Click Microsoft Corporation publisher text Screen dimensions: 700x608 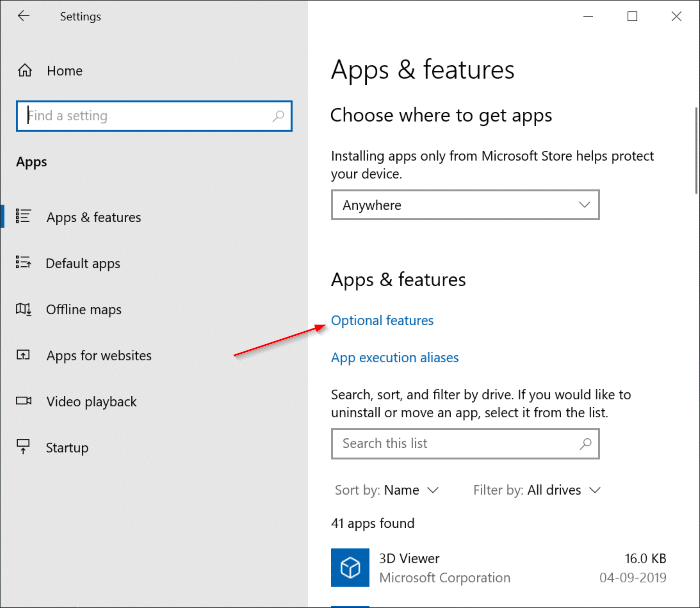[445, 578]
